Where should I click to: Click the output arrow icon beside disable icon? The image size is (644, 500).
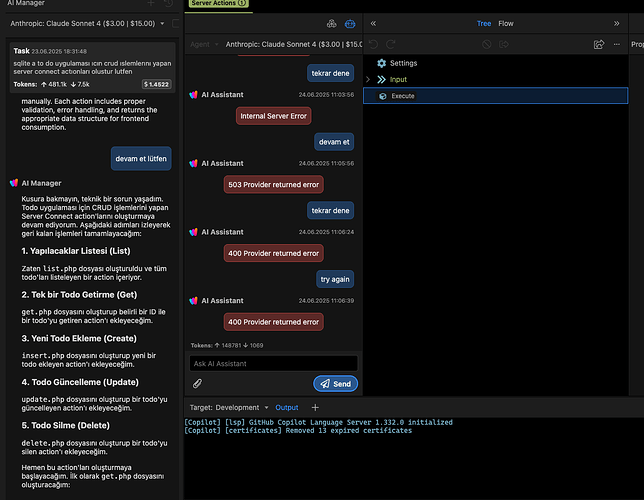pyautogui.click(x=504, y=44)
